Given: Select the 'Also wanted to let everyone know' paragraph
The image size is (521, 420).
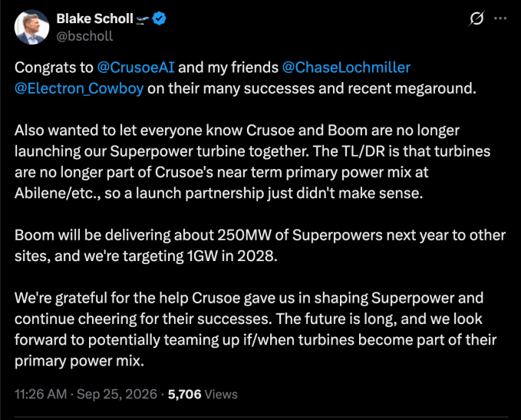Looking at the screenshot, I should (x=252, y=161).
